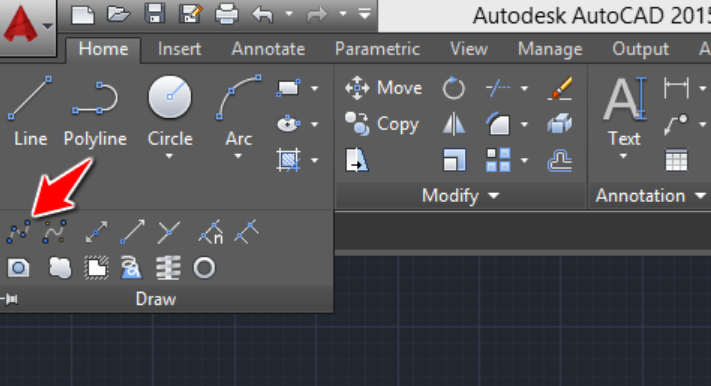Select the Ray tool

pyautogui.click(x=132, y=232)
